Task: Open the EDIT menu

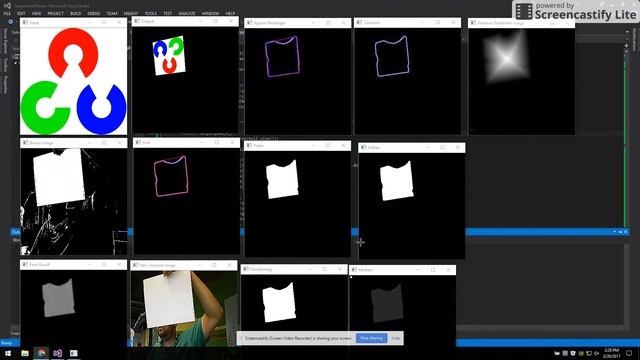Action: [x=21, y=13]
